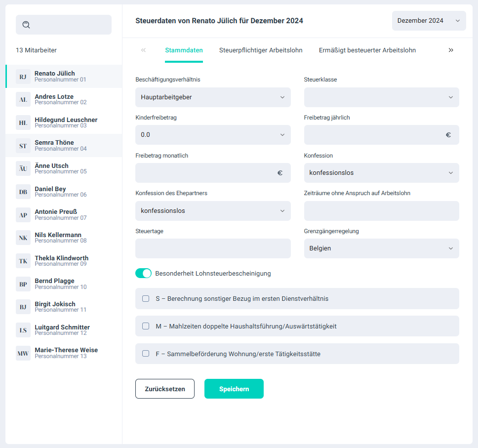Expand the Grenzgängerregelung dropdown showing Belgien

pyautogui.click(x=381, y=248)
